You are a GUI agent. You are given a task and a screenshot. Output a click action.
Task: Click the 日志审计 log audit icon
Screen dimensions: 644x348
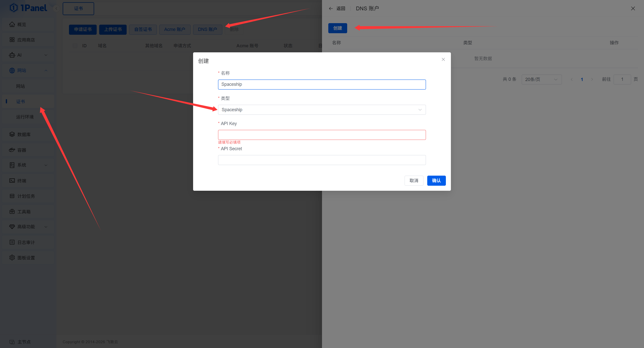[x=12, y=242]
